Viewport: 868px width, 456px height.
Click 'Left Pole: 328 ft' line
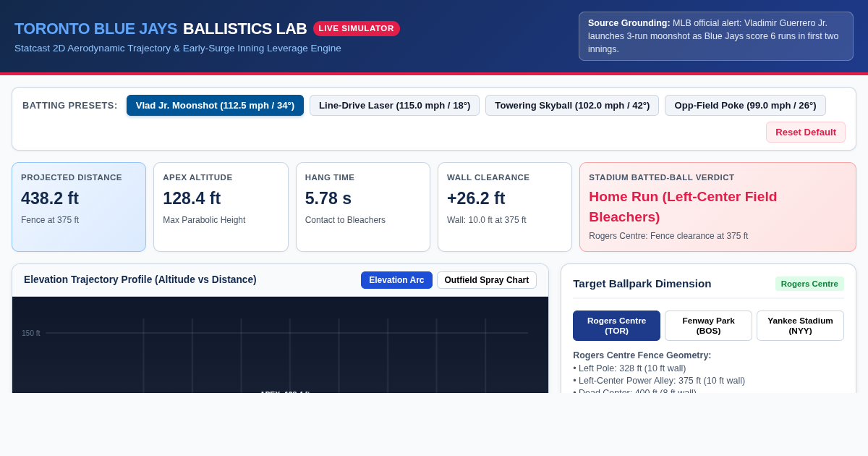(629, 368)
